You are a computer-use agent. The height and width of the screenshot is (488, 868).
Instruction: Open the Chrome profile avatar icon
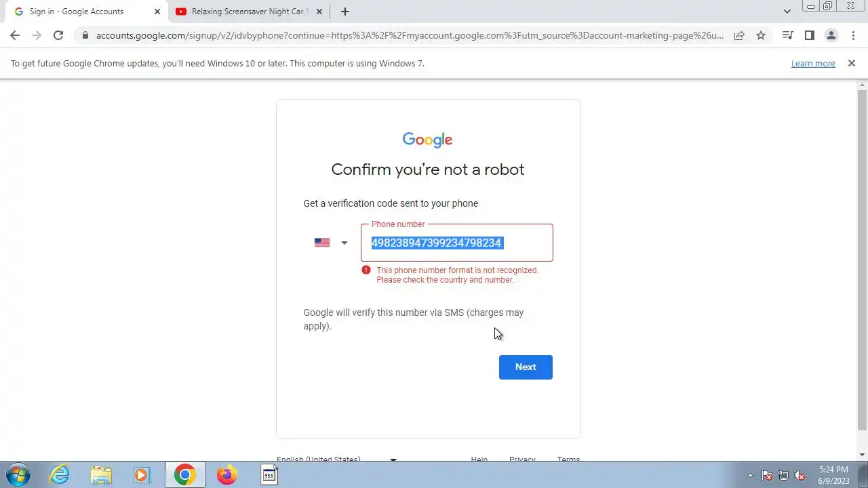(x=831, y=35)
